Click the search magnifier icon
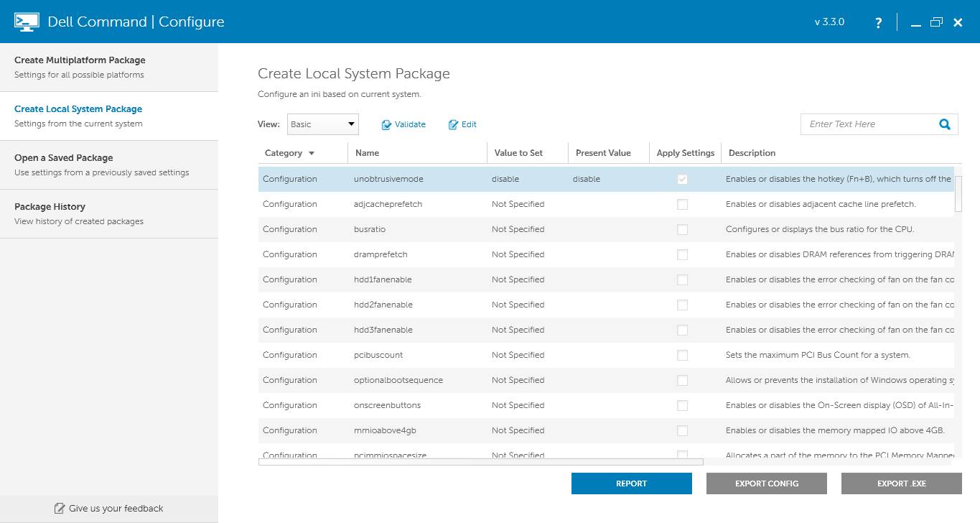Screen dimensions: 980x523 coord(945,124)
